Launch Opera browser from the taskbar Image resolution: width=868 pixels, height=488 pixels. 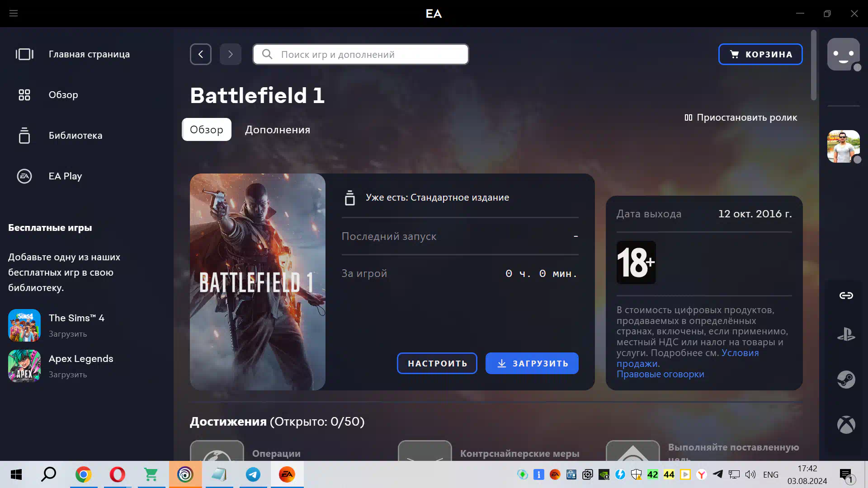[x=118, y=474]
